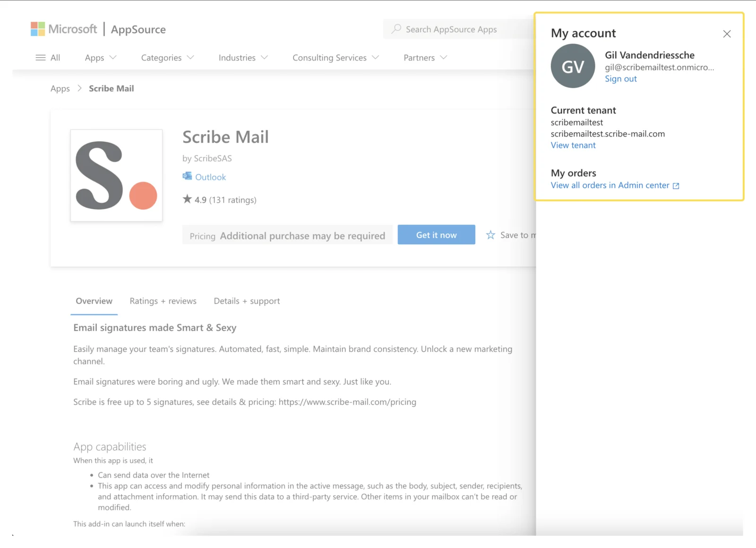Open View all orders in Admin center
This screenshot has height=548, width=756.
pos(610,185)
